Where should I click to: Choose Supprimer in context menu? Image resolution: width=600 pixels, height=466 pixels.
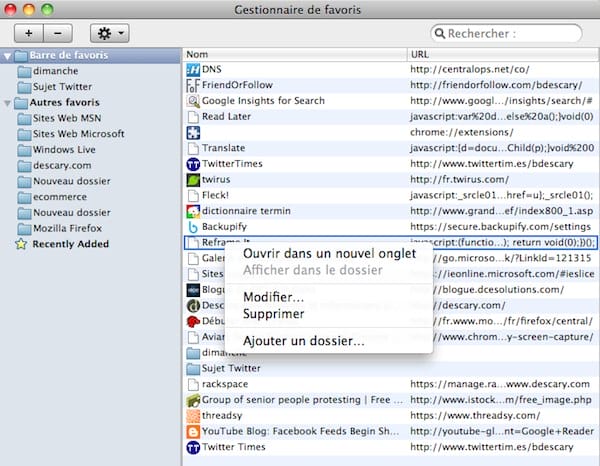click(273, 314)
